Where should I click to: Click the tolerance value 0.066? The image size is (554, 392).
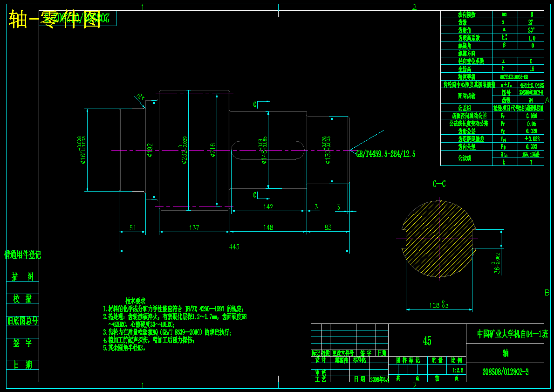click(x=531, y=116)
